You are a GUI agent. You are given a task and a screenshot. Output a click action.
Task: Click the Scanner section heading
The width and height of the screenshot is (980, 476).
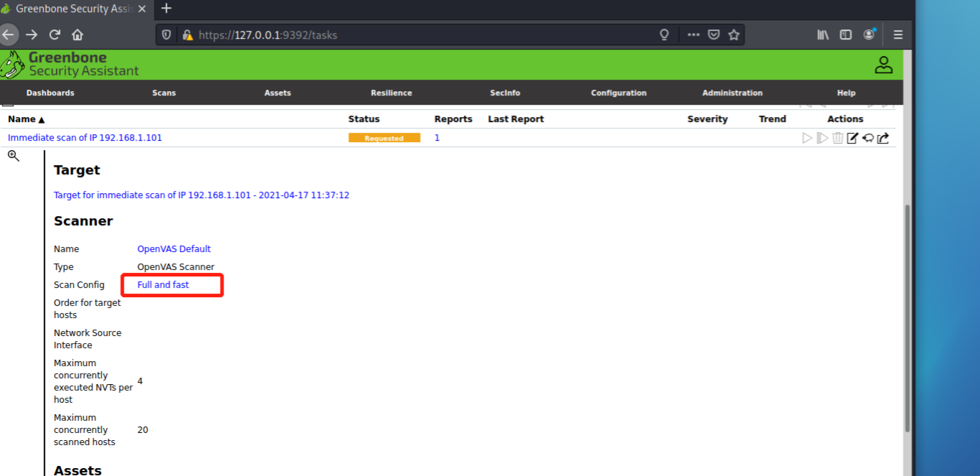[83, 221]
